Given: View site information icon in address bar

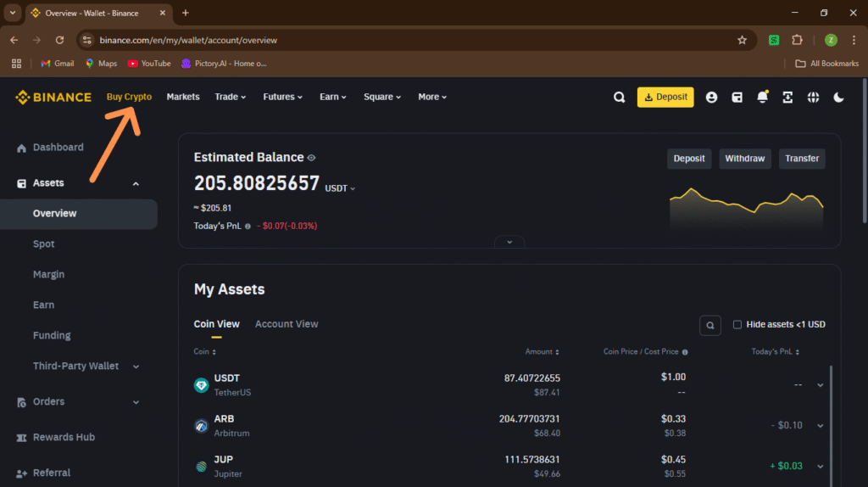Looking at the screenshot, I should click(87, 40).
